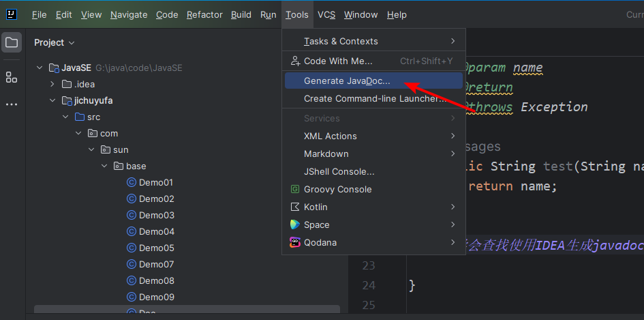Click the JavaSE module folder icon

click(x=54, y=68)
